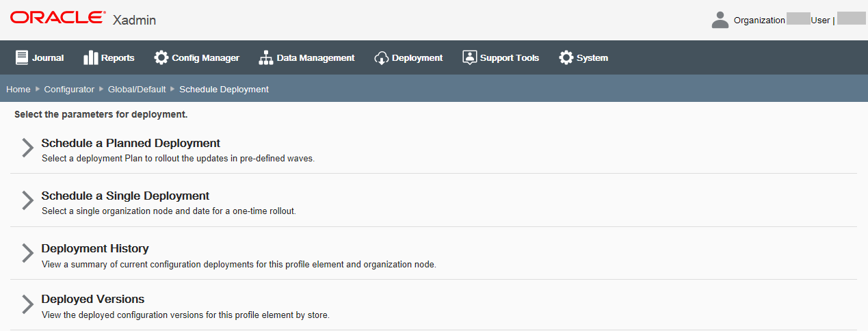
Task: Click the System gear icon
Action: pyautogui.click(x=566, y=57)
